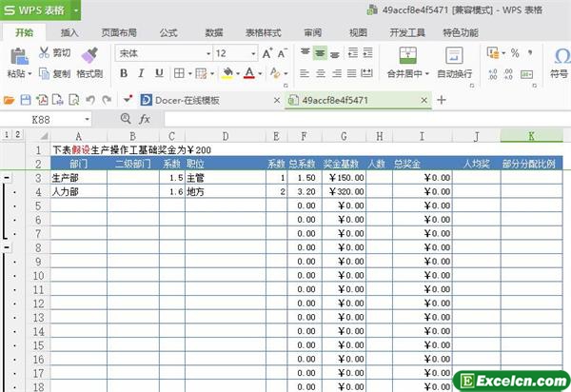571x392 pixels.
Task: Toggle bold formatting with the B button
Action: coord(123,73)
